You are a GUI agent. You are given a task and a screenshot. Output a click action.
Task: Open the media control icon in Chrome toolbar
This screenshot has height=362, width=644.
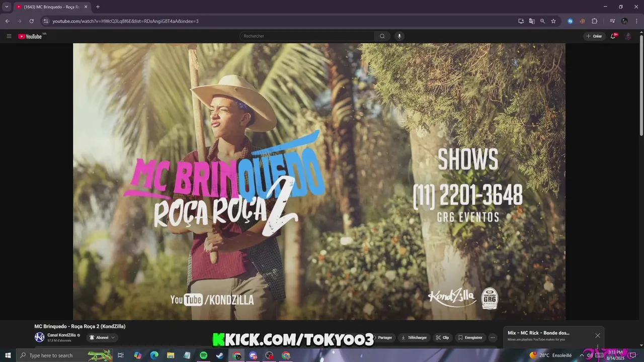click(612, 21)
